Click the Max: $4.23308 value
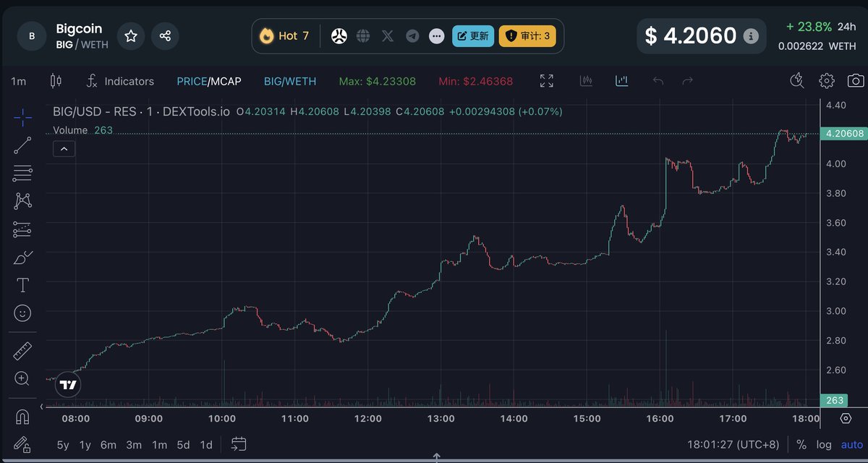The width and height of the screenshot is (868, 463). click(x=378, y=81)
